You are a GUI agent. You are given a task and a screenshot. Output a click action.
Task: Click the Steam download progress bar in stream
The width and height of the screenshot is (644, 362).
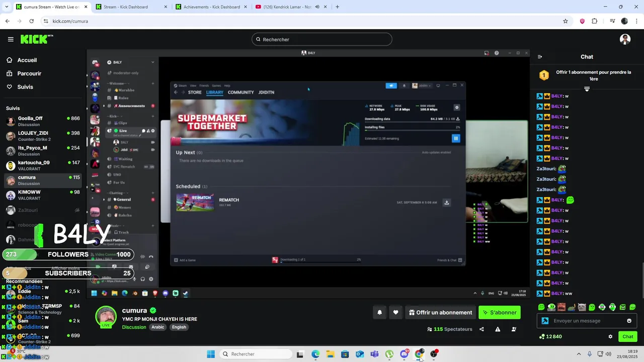413,122
